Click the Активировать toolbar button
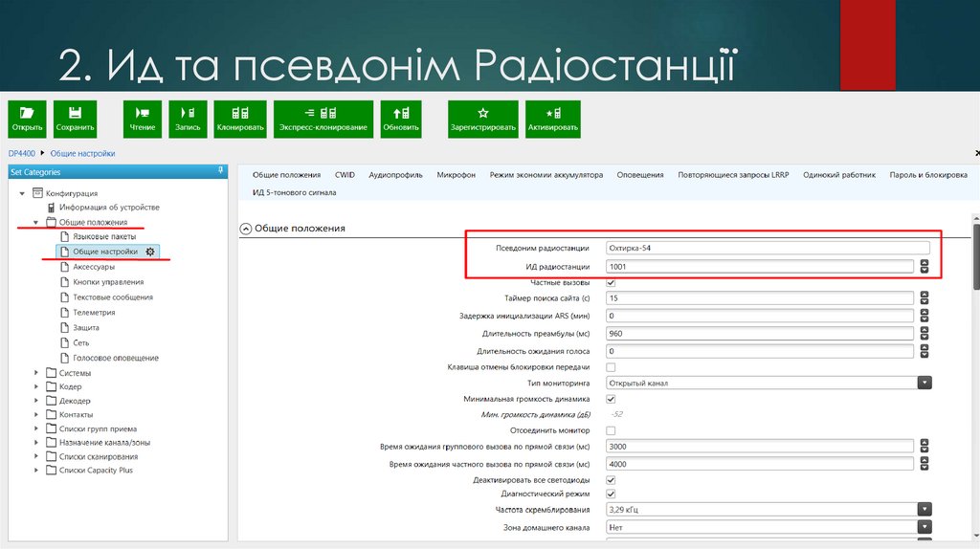This screenshot has width=980, height=549. (553, 119)
